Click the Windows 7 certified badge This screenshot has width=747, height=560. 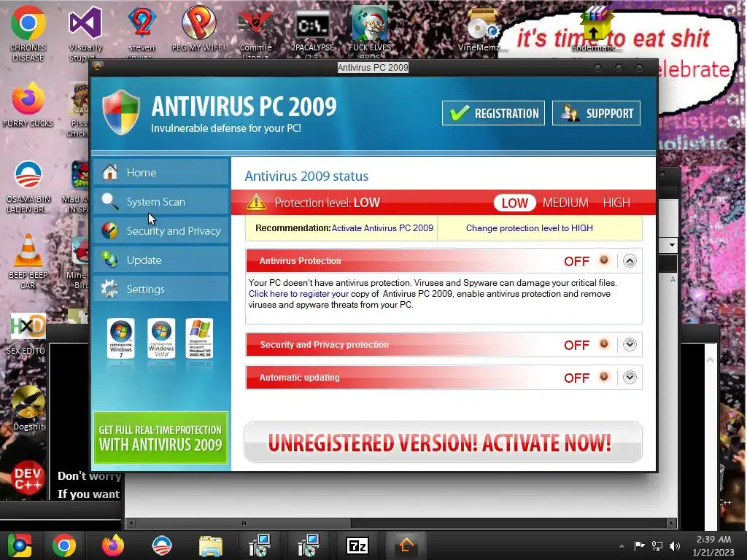121,338
